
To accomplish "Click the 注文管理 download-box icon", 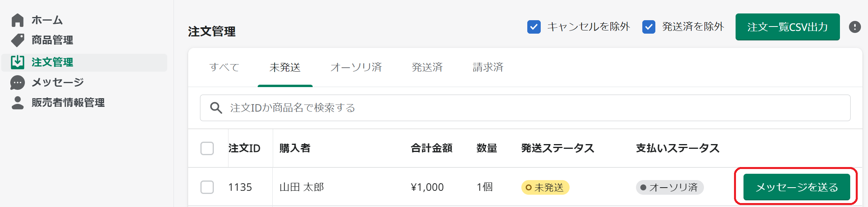I will pyautogui.click(x=18, y=62).
